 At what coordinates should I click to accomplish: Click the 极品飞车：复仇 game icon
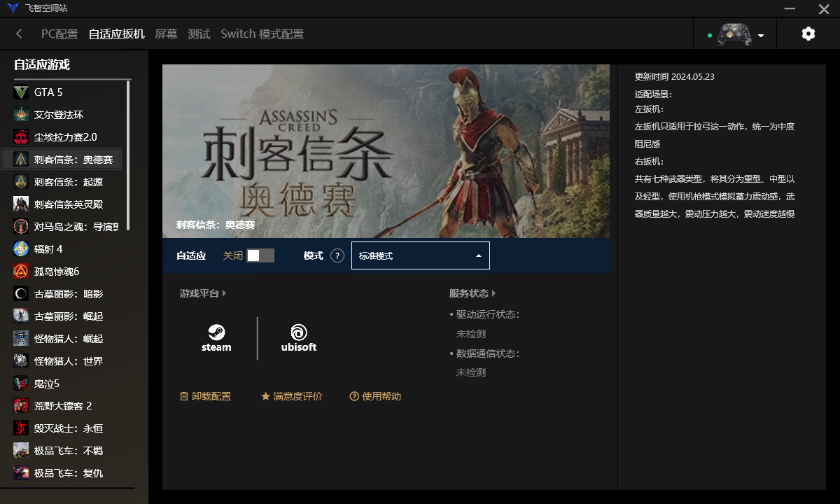[21, 472]
